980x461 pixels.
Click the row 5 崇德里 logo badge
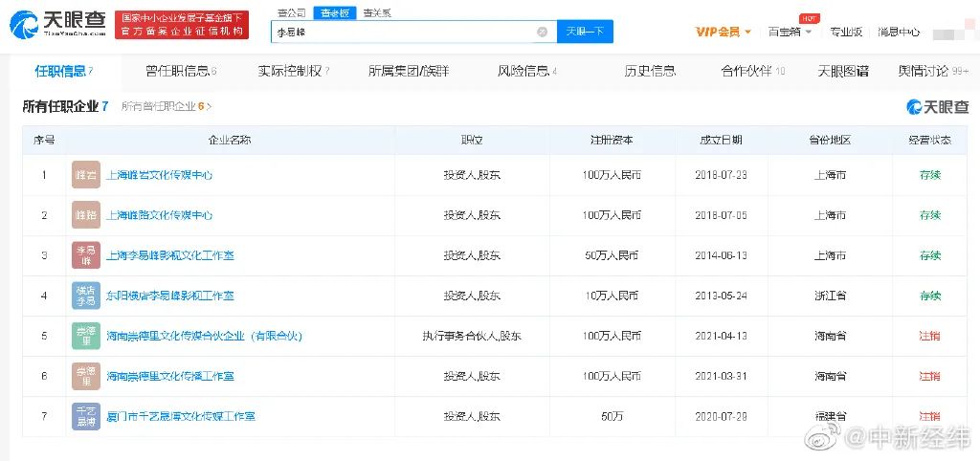pos(86,336)
